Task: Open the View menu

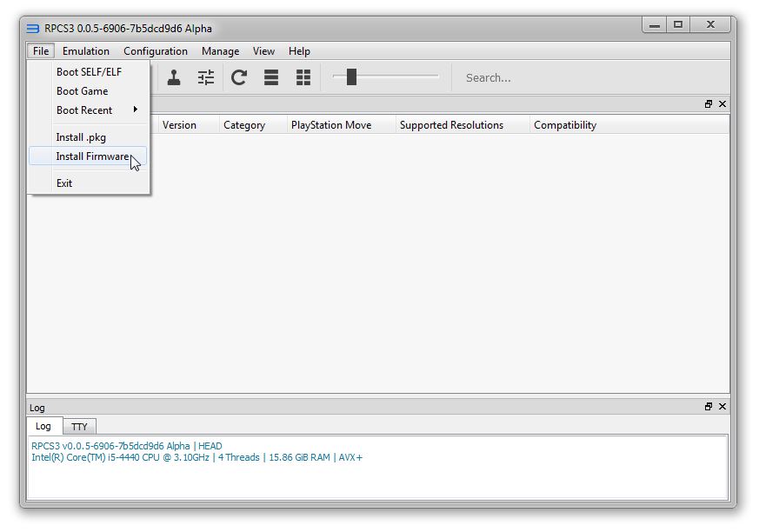Action: point(263,50)
